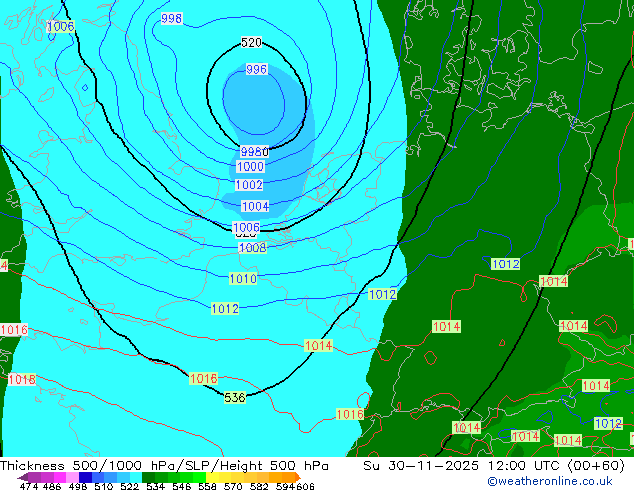Click the 536 height contour label
634x490 pixels.
(x=235, y=397)
